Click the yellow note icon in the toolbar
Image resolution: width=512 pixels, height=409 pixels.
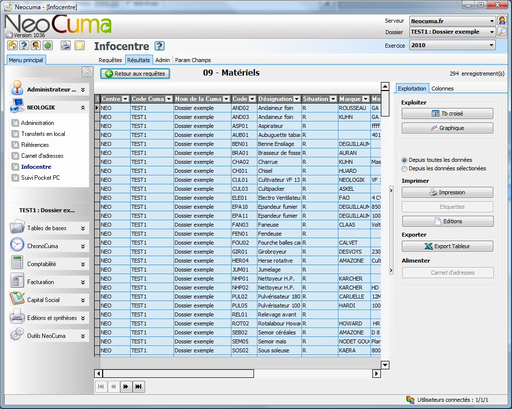pyautogui.click(x=80, y=45)
